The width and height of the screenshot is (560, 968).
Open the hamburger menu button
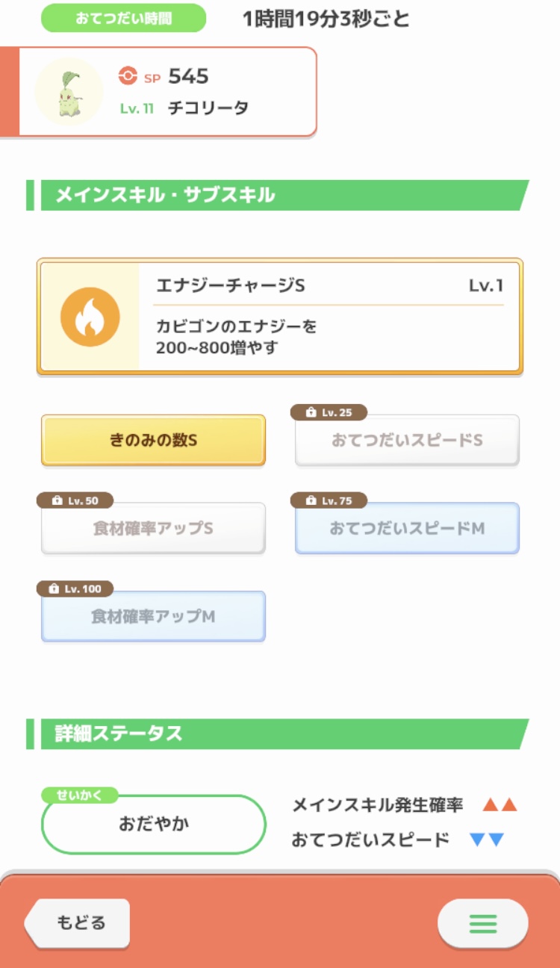tap(482, 923)
